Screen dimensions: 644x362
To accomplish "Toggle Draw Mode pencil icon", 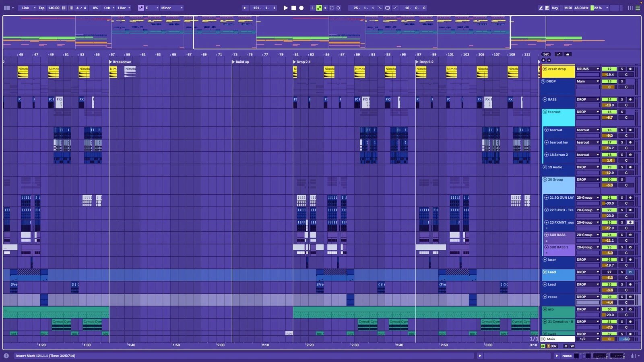I will click(x=541, y=8).
